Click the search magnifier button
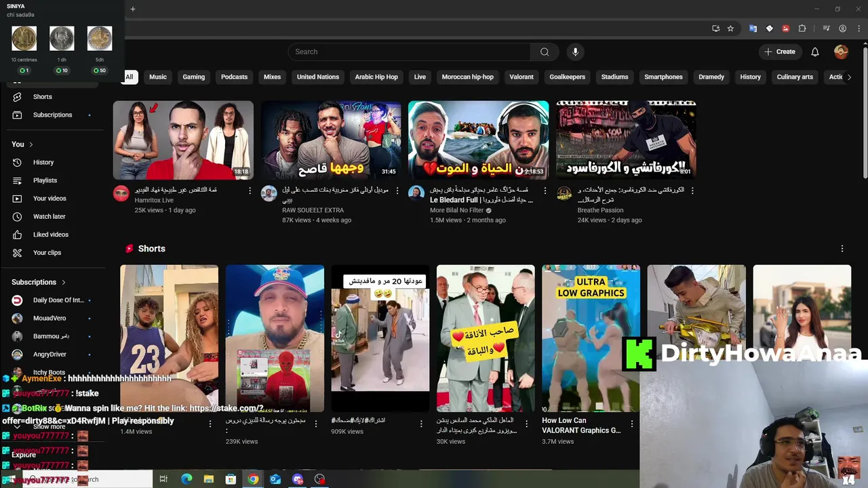This screenshot has height=488, width=868. pyautogui.click(x=545, y=52)
